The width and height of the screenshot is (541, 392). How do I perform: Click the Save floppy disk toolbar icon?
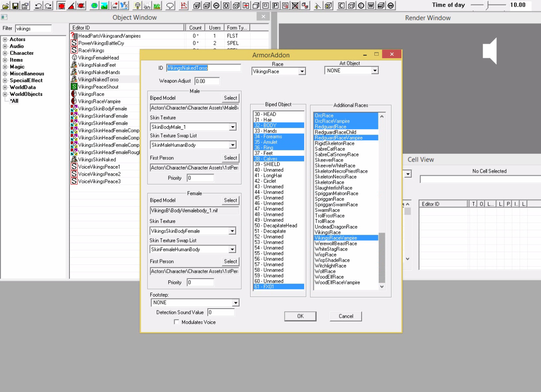(15, 6)
